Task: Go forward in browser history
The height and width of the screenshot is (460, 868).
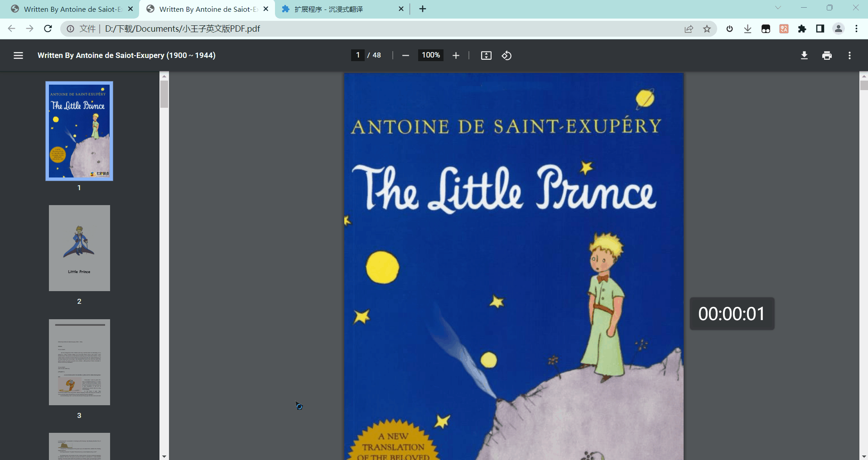Action: 29,29
